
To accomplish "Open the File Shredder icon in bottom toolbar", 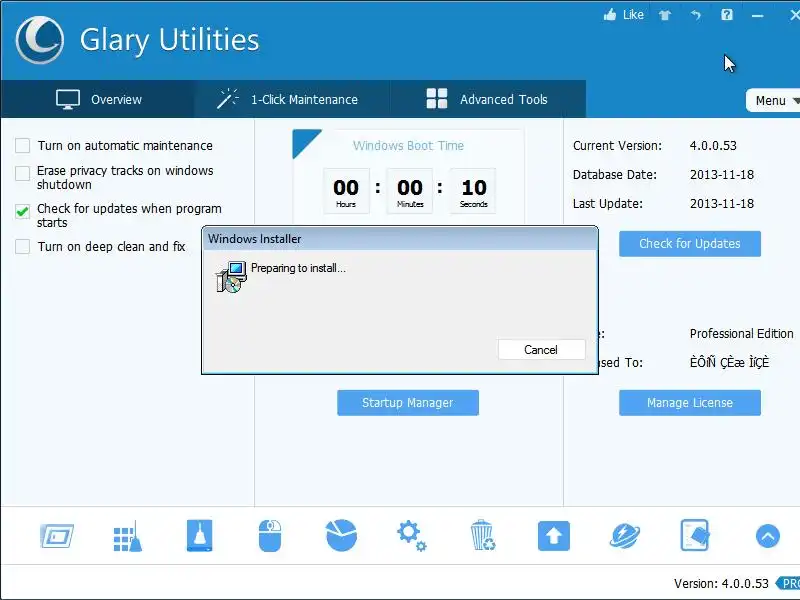I will (x=695, y=536).
